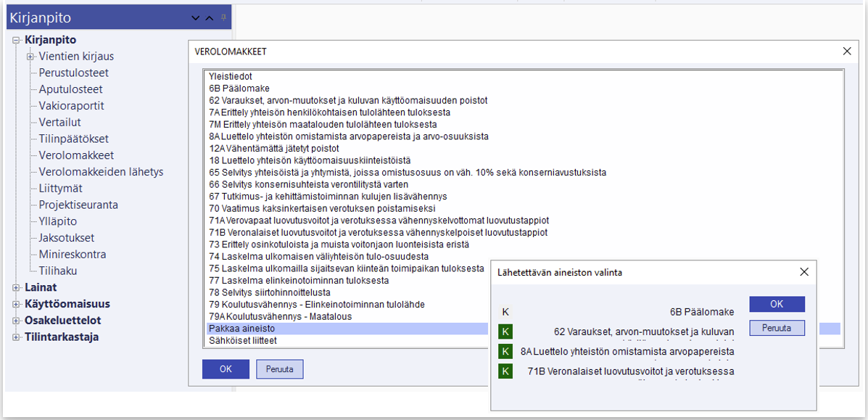Screen dimensions: 868x420
Task: Expand the Tilintarkastaja tree section
Action: (x=16, y=337)
